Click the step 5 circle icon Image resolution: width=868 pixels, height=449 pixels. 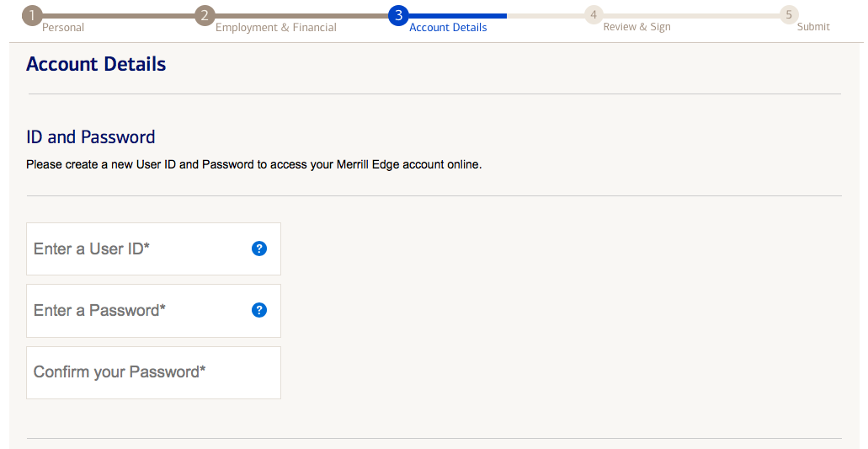pyautogui.click(x=788, y=15)
